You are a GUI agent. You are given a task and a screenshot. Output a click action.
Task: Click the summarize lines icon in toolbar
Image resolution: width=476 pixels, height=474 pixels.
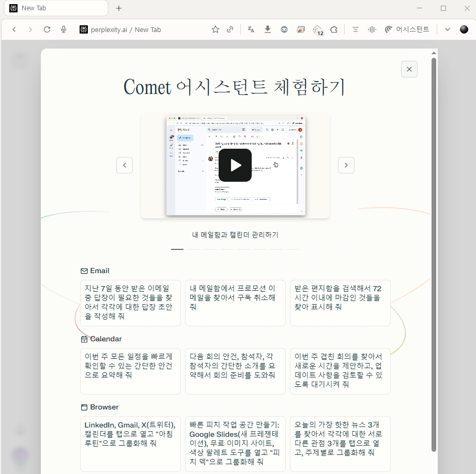(355, 29)
